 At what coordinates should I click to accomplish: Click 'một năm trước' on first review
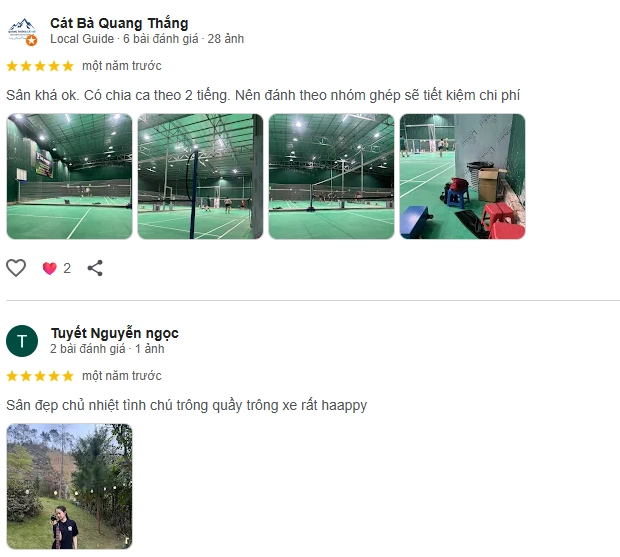122,66
